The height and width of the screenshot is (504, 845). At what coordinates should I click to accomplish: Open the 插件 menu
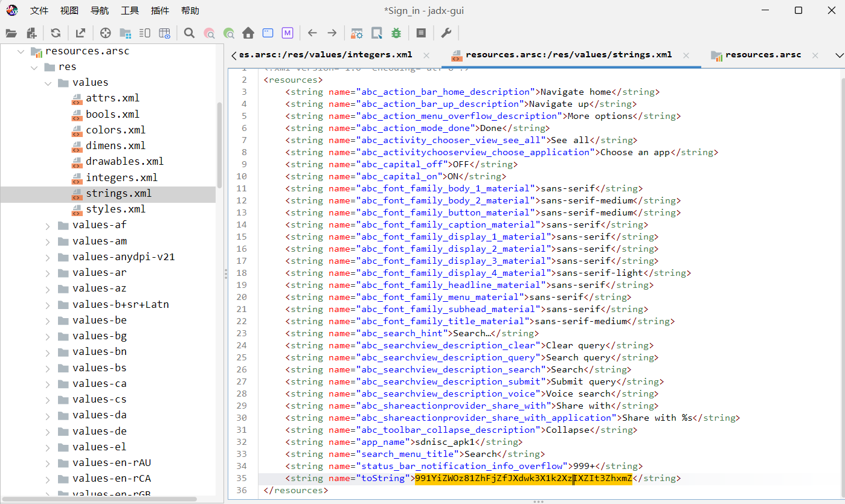[160, 11]
